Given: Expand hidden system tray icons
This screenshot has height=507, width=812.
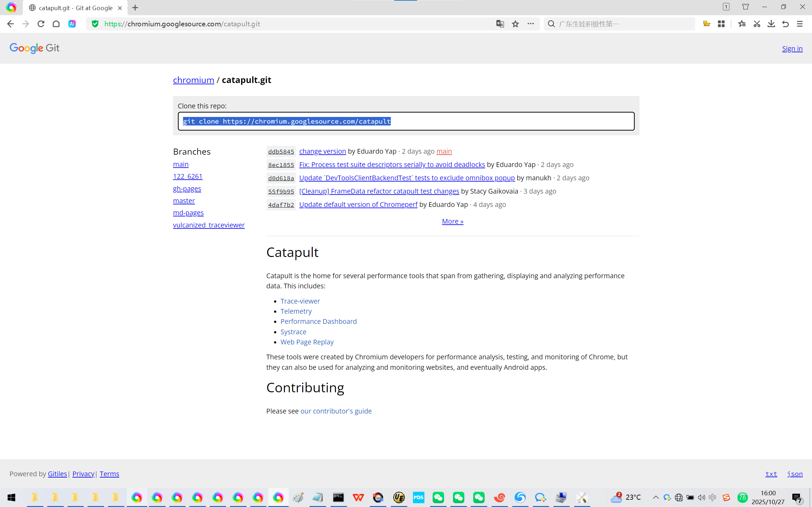Looking at the screenshot, I should point(655,497).
